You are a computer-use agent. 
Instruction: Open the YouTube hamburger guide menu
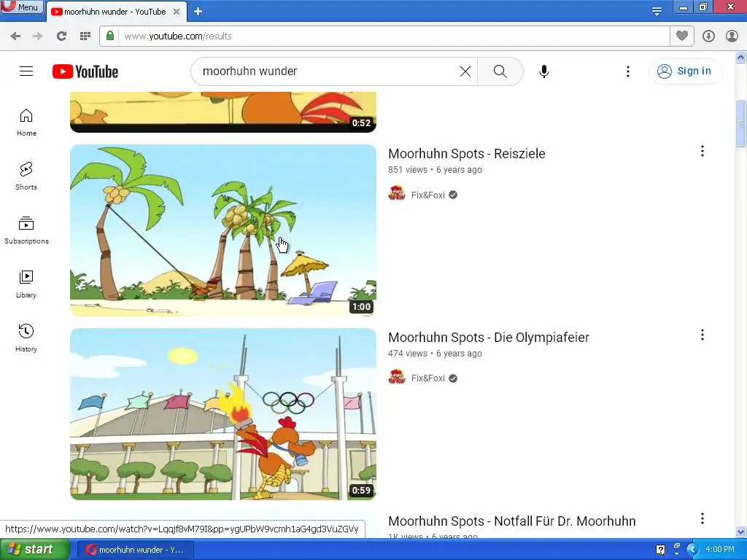click(26, 71)
